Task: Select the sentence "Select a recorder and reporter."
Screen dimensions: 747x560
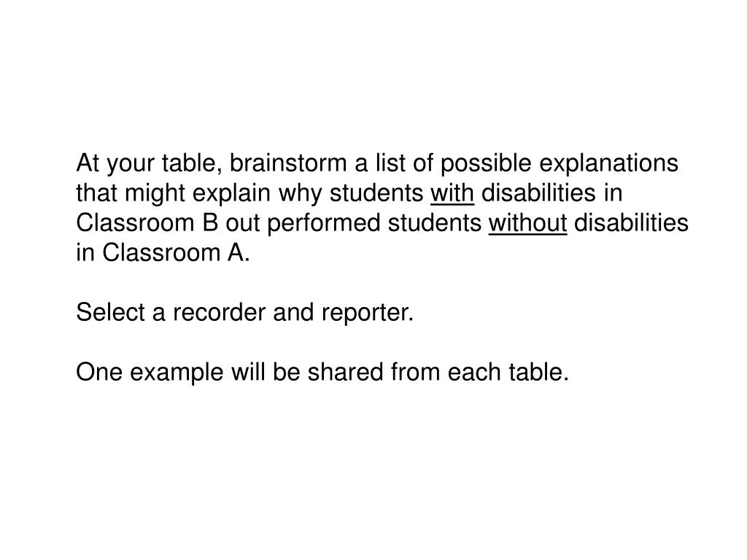Action: tap(245, 312)
